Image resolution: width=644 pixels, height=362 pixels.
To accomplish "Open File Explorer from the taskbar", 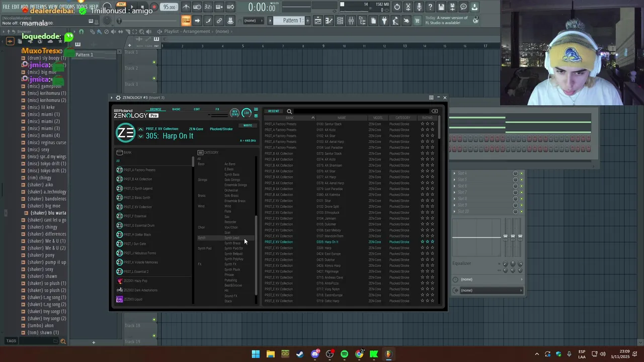I will click(270, 354).
